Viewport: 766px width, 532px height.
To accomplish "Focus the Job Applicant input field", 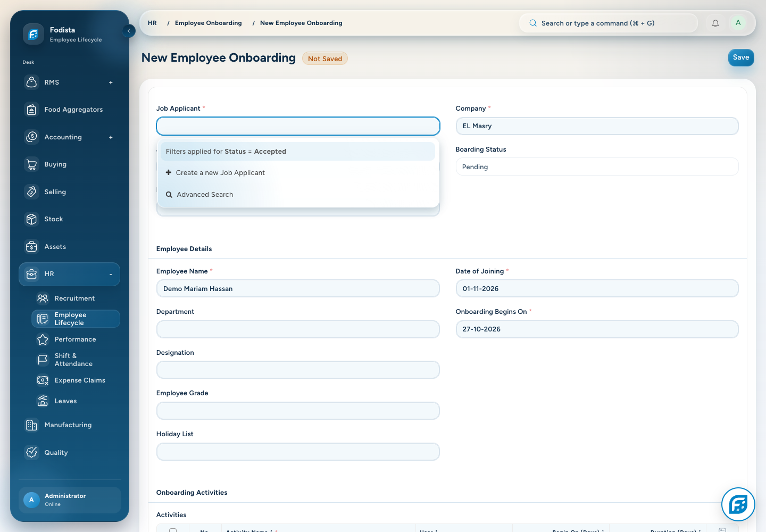I will [298, 126].
